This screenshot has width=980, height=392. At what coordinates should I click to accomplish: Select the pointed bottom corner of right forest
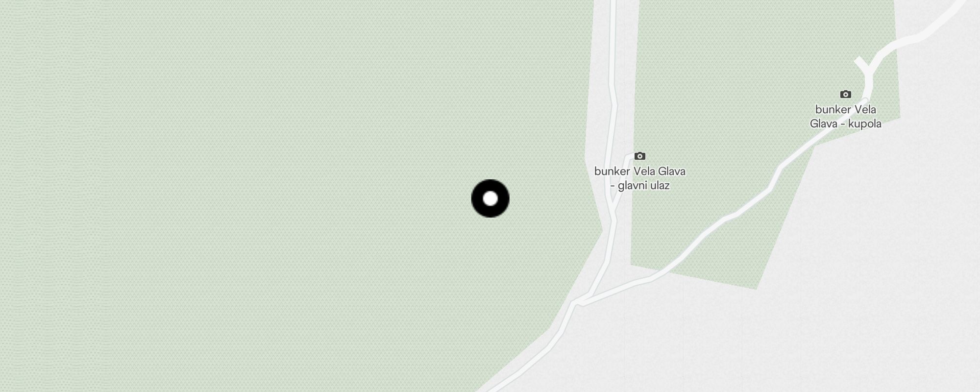click(x=757, y=288)
